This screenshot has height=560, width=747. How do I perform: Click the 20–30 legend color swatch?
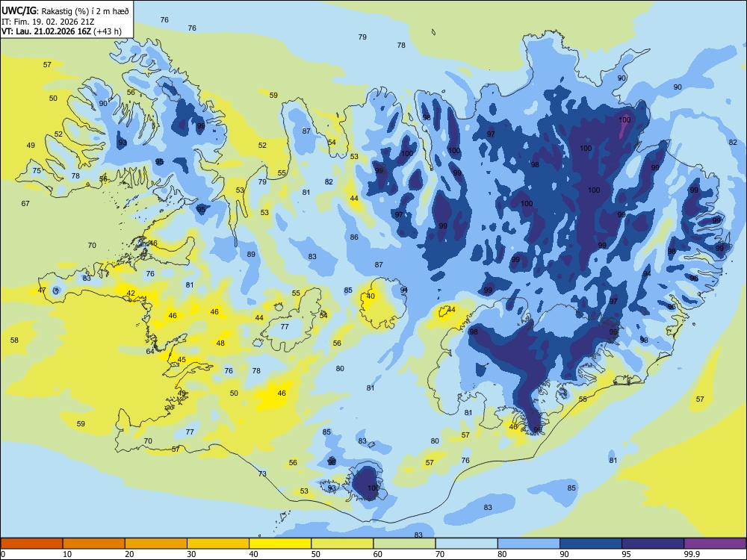click(156, 544)
